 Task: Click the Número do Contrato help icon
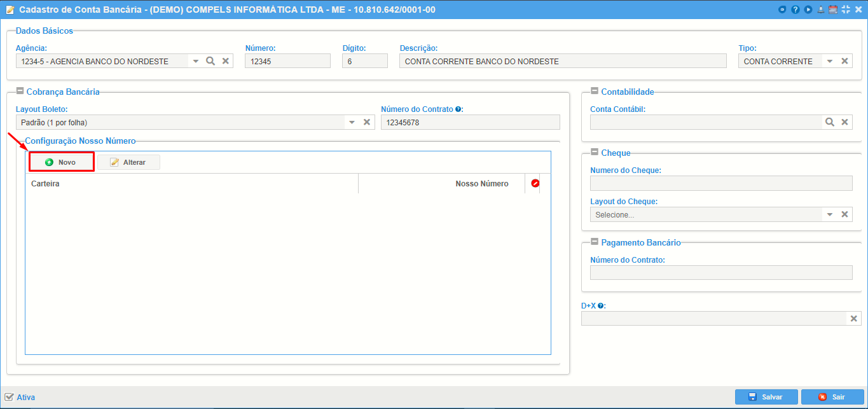458,109
